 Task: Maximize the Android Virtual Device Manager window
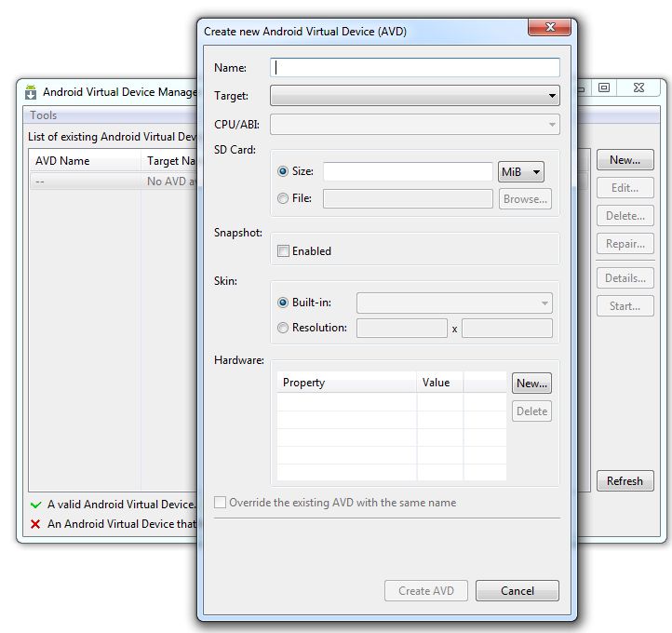point(604,88)
